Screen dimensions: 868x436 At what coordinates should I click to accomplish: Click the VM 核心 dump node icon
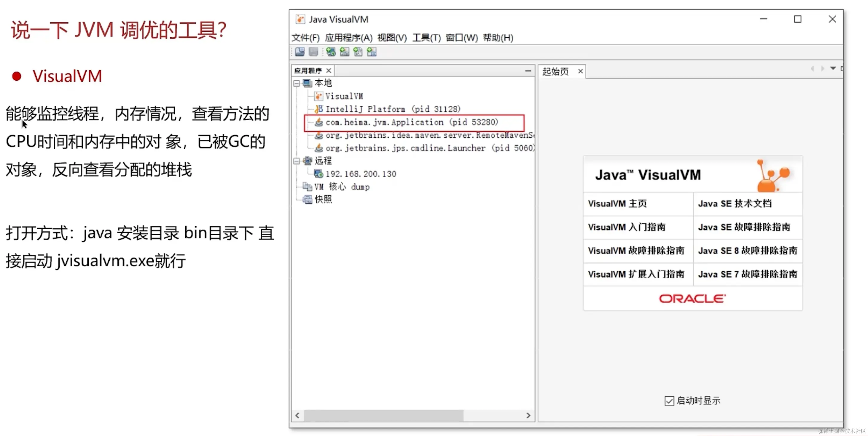tap(307, 186)
